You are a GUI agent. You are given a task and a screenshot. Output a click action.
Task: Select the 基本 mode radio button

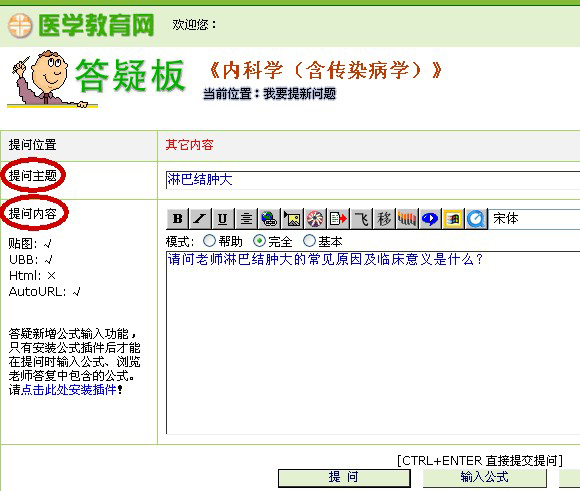click(x=309, y=241)
